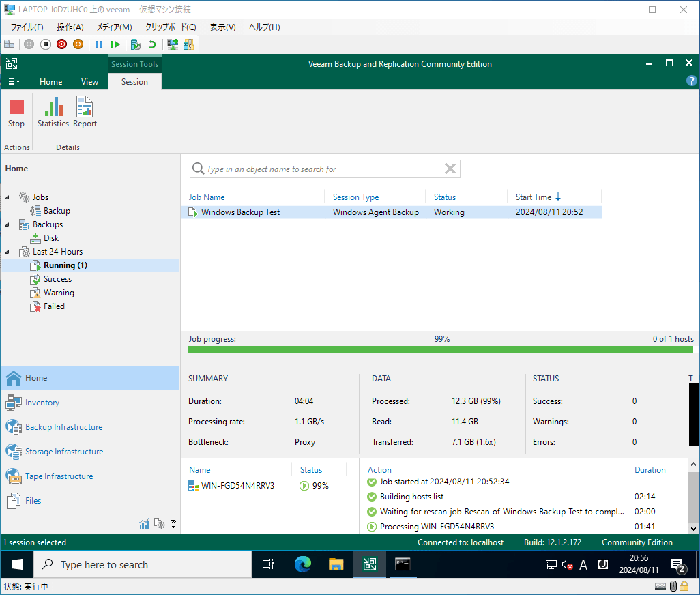Open Tape Infrastructure view
The image size is (700, 595).
pyautogui.click(x=90, y=476)
